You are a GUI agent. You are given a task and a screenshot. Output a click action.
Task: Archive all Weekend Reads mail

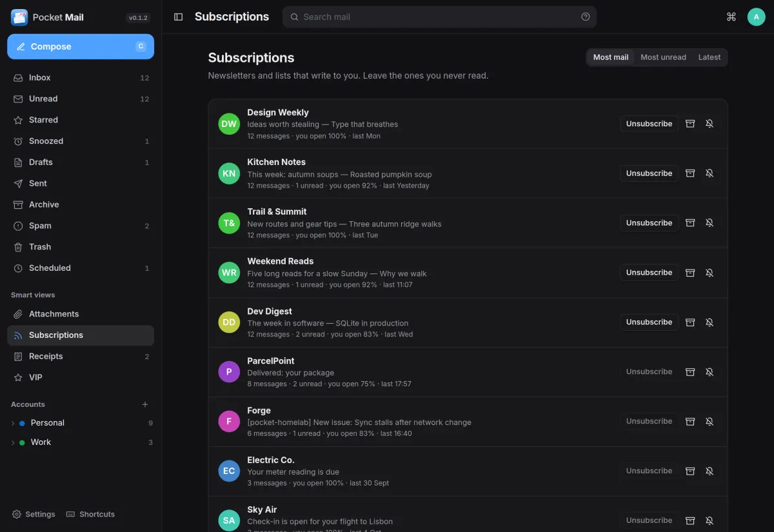(x=690, y=273)
